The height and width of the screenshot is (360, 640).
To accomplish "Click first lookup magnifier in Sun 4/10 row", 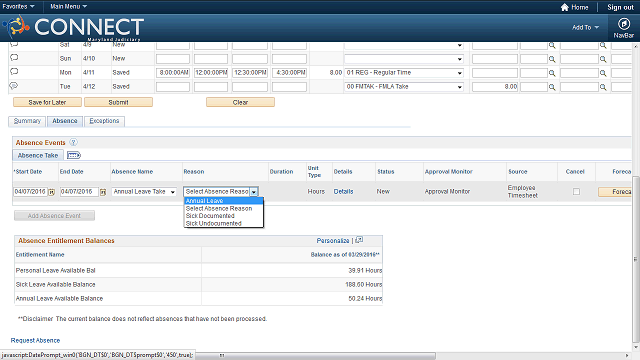I will tap(552, 59).
